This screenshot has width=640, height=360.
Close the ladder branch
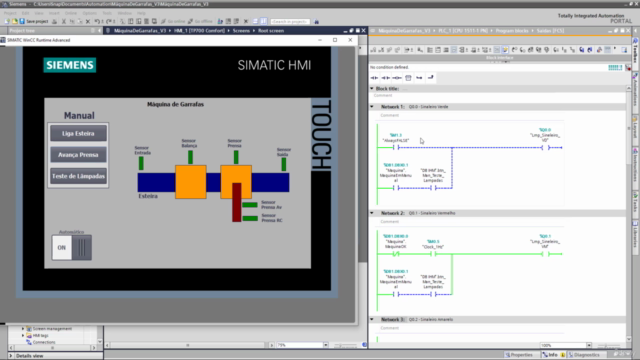pyautogui.click(x=431, y=78)
